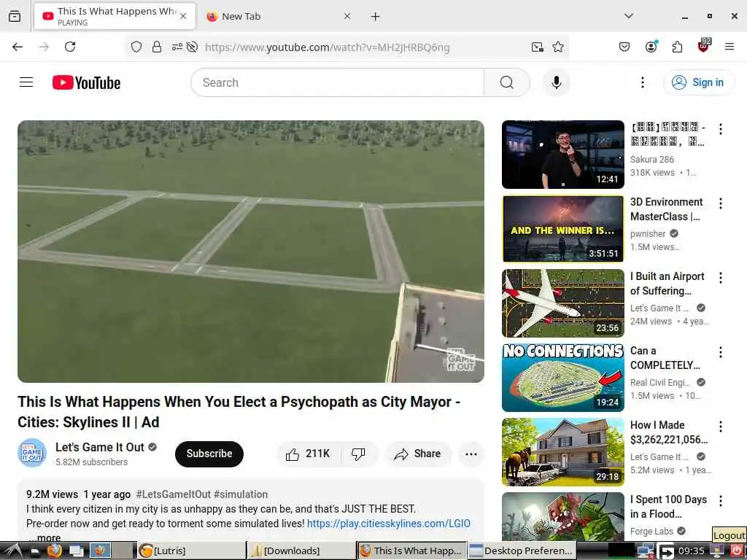Open options menu for Airport of Suffering video
747x560 pixels.
720,278
